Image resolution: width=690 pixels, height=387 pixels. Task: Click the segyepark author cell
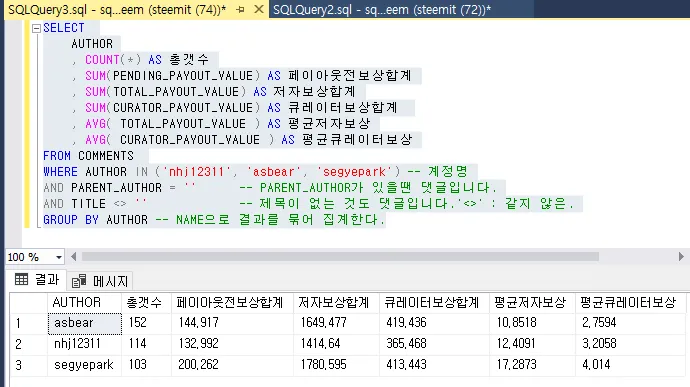tap(84, 365)
